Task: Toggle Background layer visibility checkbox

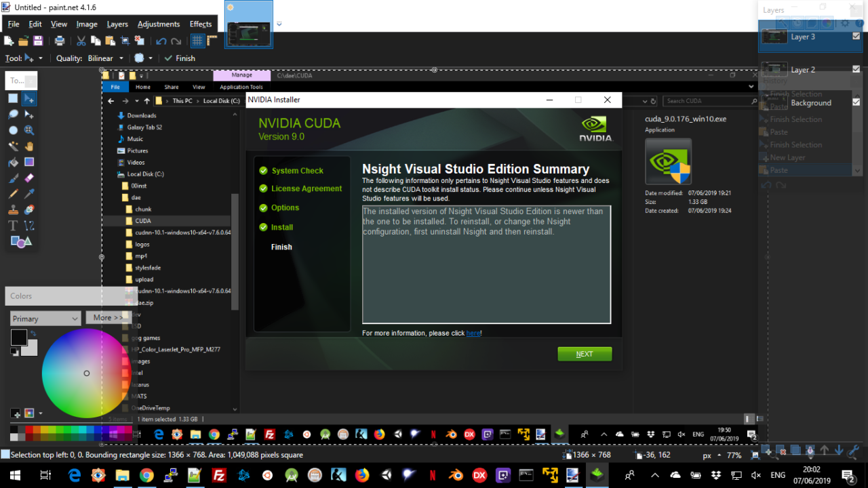Action: (x=856, y=102)
